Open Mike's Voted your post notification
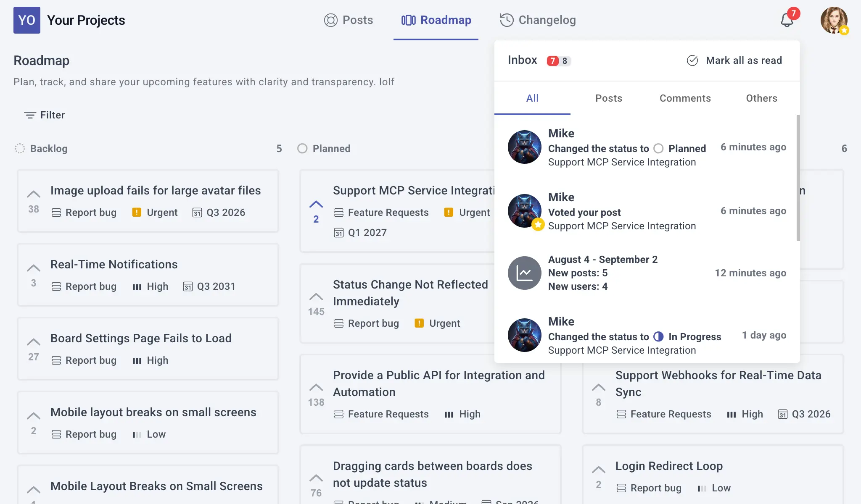 coord(647,211)
